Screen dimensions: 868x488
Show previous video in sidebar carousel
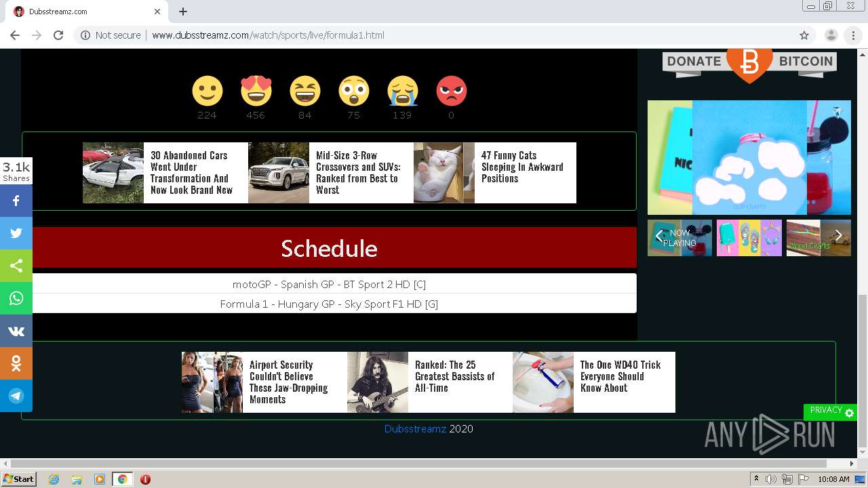point(658,236)
